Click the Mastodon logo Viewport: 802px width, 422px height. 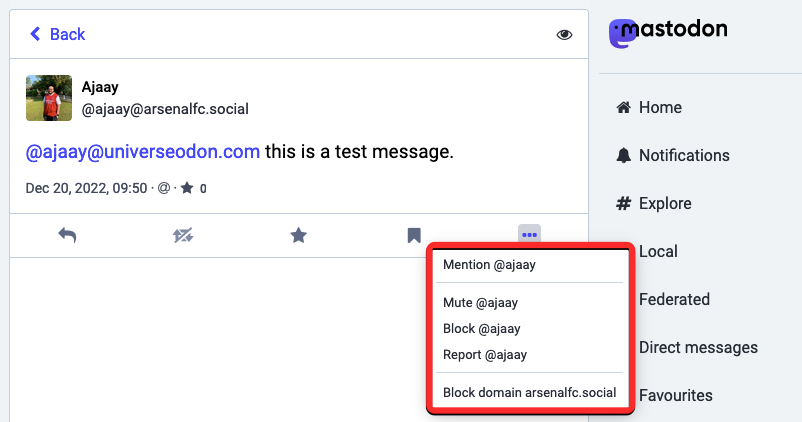tap(669, 31)
